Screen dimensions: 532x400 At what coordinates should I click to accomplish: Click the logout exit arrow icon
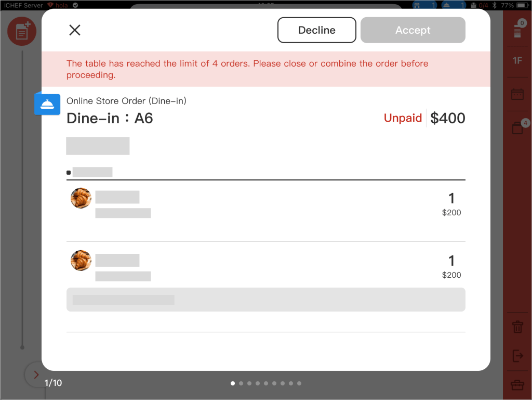pyautogui.click(x=517, y=356)
